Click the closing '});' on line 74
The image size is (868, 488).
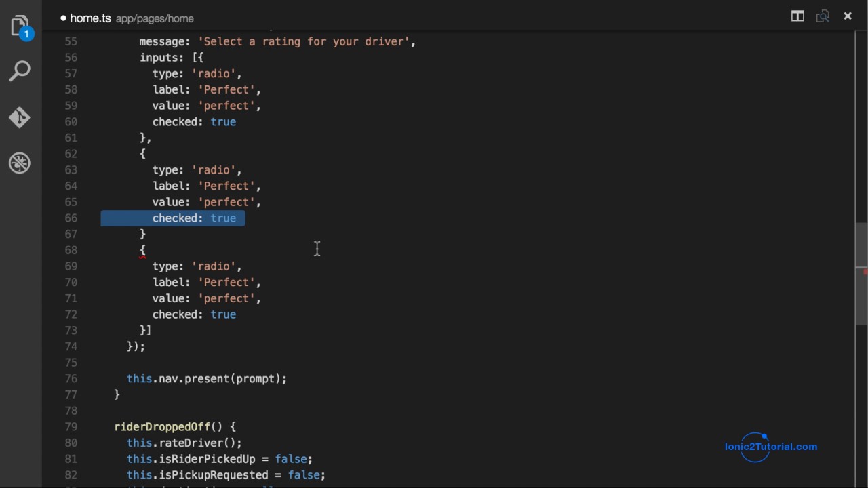[136, 346]
